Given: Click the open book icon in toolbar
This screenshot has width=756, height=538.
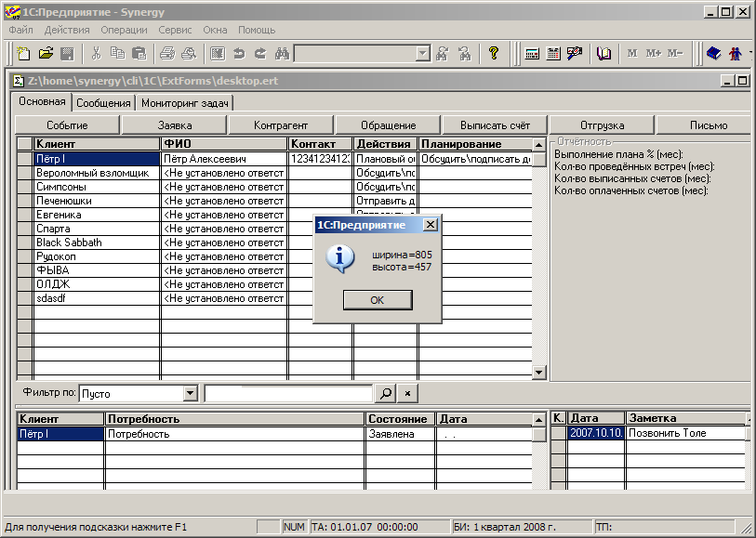Looking at the screenshot, I should coord(604,54).
